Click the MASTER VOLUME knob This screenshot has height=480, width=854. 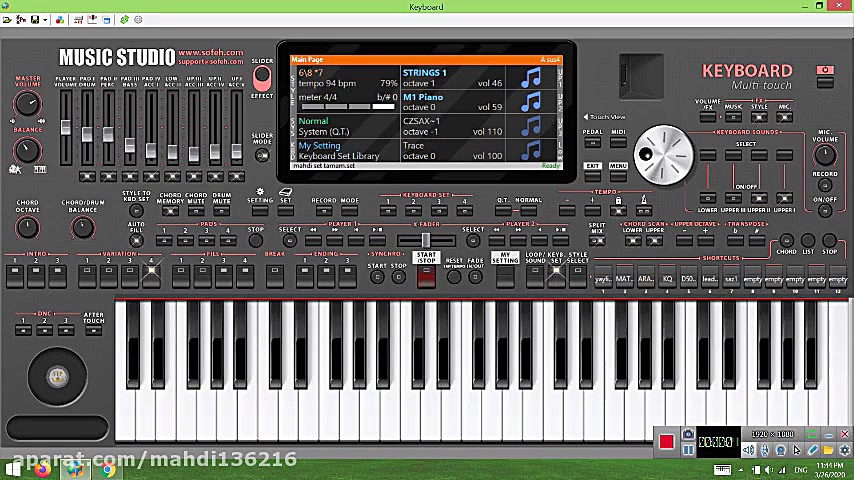pyautogui.click(x=27, y=103)
